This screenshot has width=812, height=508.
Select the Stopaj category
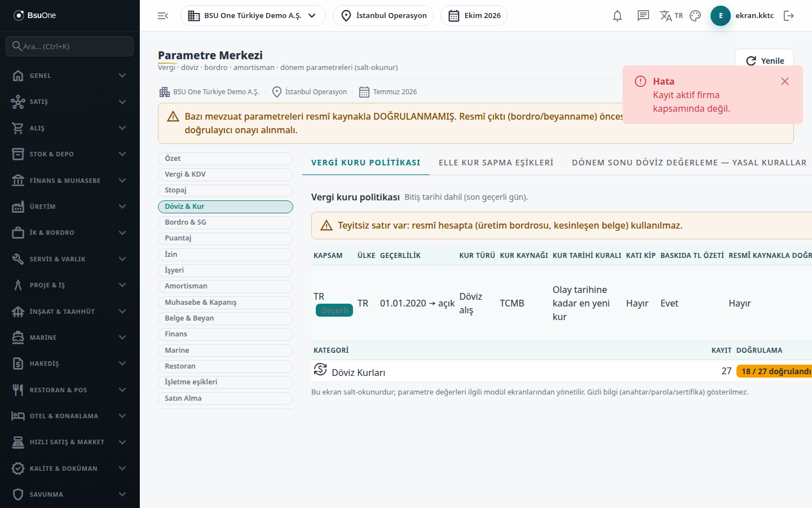pyautogui.click(x=226, y=190)
